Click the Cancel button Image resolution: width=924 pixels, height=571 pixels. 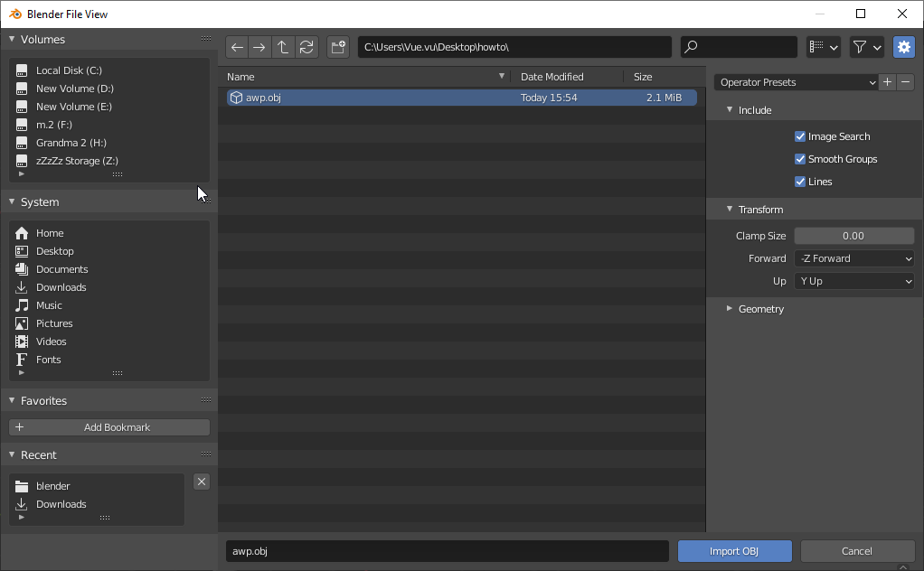click(x=857, y=551)
